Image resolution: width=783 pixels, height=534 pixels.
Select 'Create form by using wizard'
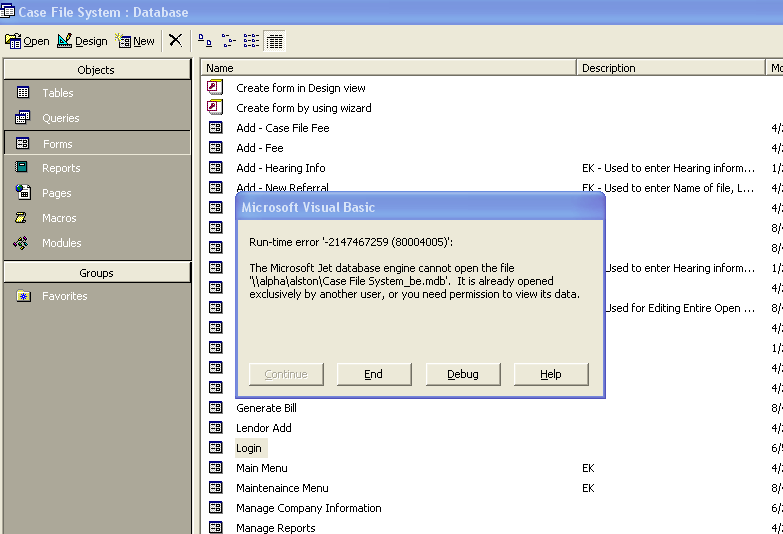[x=304, y=108]
